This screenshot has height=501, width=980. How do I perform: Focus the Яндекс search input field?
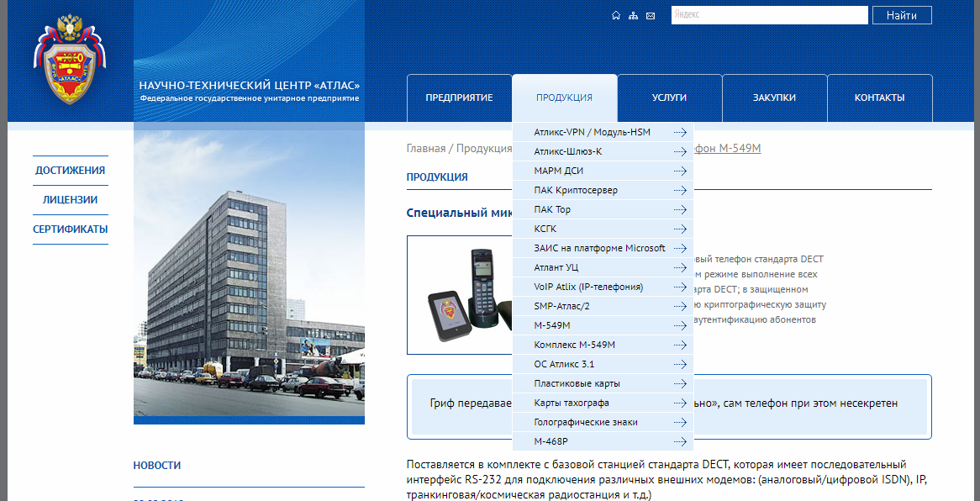tap(769, 16)
